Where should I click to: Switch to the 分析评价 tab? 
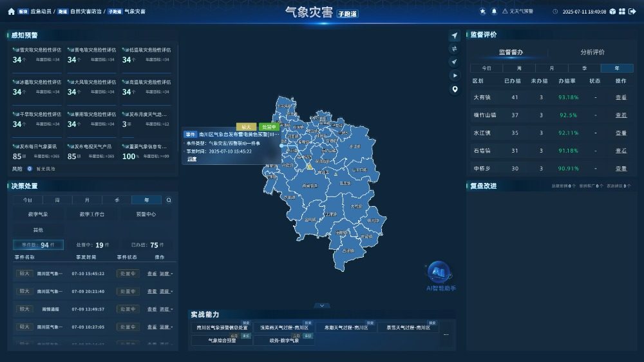pos(592,52)
